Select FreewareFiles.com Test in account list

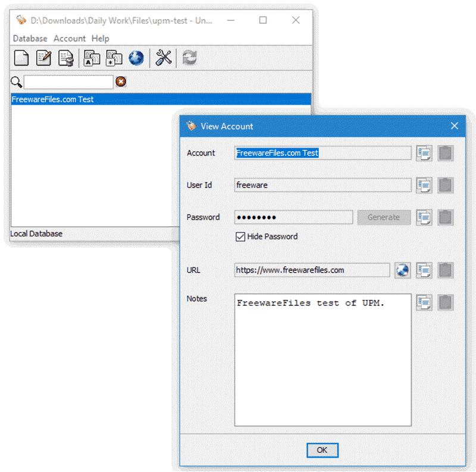(161, 99)
